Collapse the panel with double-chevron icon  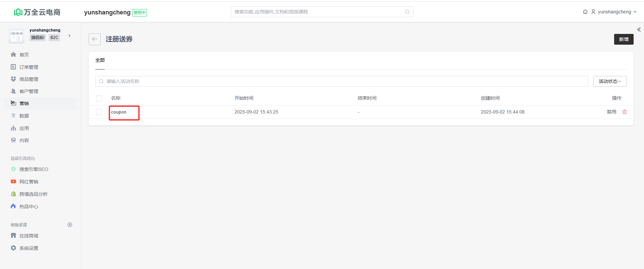point(639,30)
